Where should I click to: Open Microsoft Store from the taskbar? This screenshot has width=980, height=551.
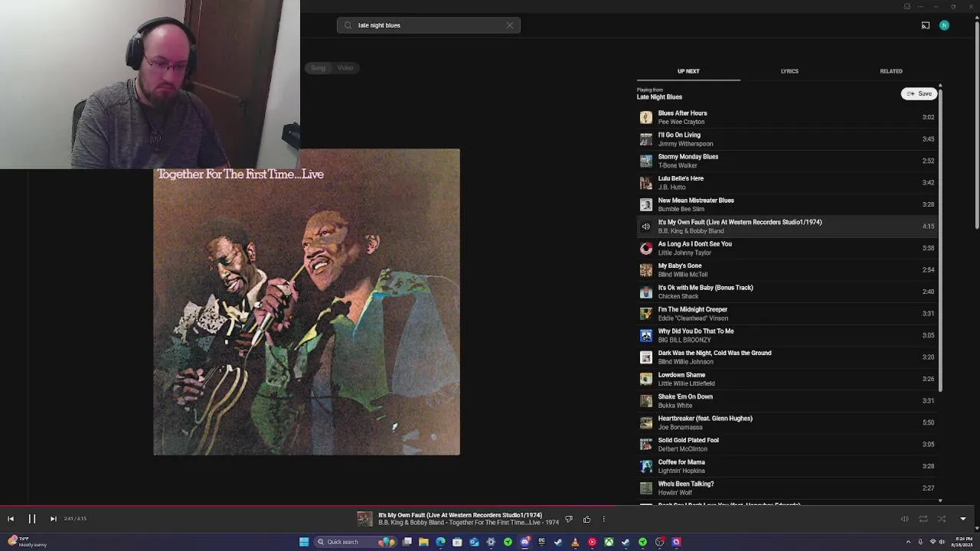(x=457, y=542)
